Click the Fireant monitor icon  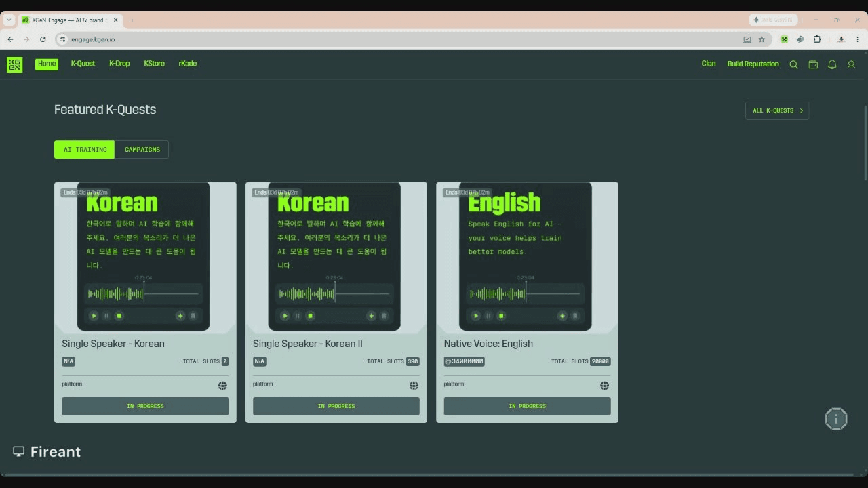coord(19,451)
